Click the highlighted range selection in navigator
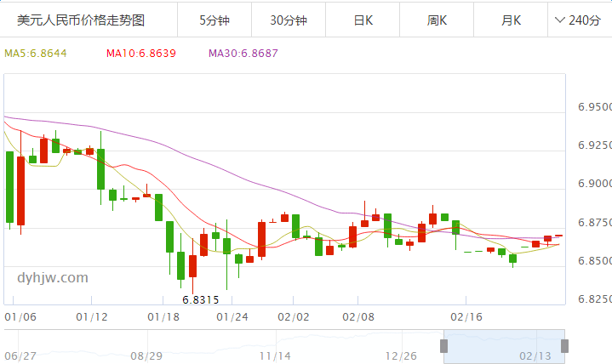 pyautogui.click(x=504, y=346)
